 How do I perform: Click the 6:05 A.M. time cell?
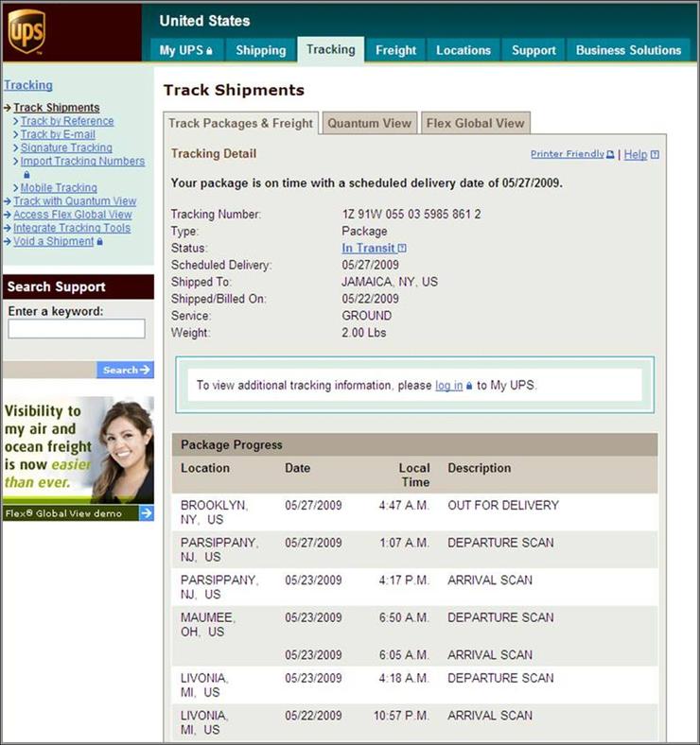tap(404, 655)
